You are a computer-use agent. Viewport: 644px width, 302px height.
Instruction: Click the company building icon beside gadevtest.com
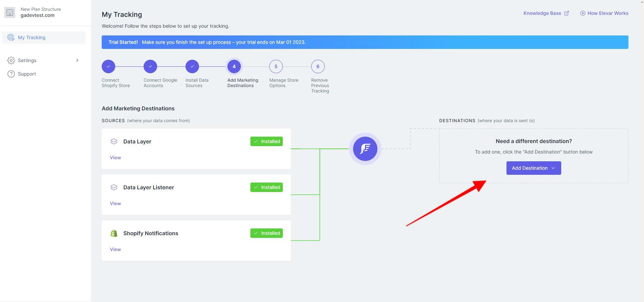click(x=10, y=12)
